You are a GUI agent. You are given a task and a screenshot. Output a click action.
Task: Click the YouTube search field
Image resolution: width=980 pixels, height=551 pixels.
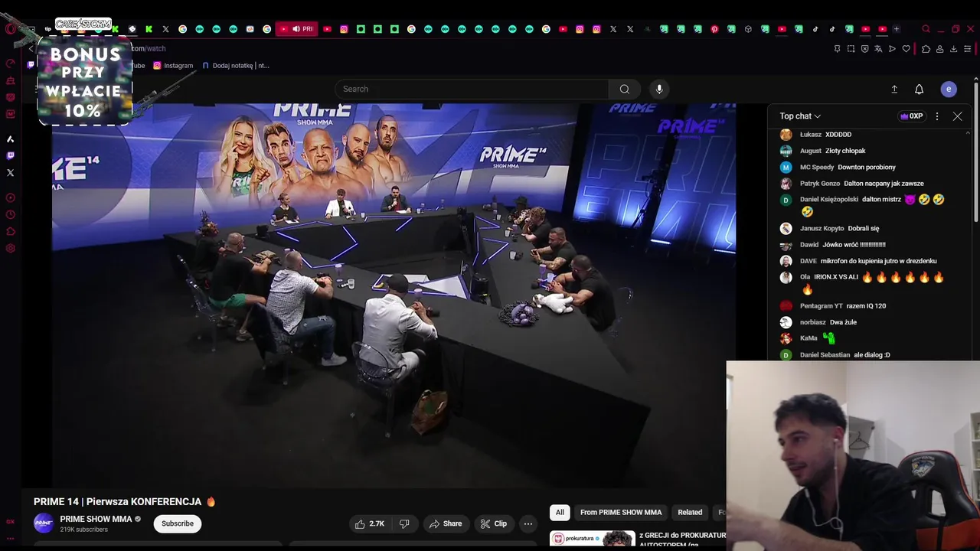(x=472, y=89)
